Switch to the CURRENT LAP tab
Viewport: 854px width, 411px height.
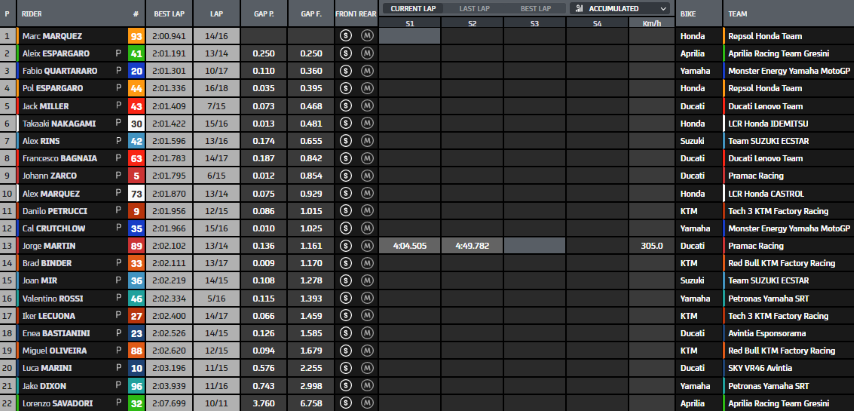pyautogui.click(x=411, y=8)
